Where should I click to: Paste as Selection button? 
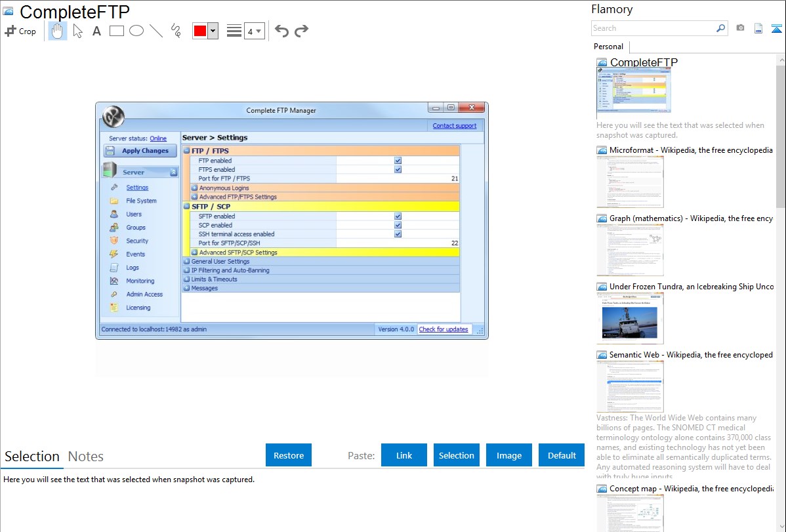point(456,455)
